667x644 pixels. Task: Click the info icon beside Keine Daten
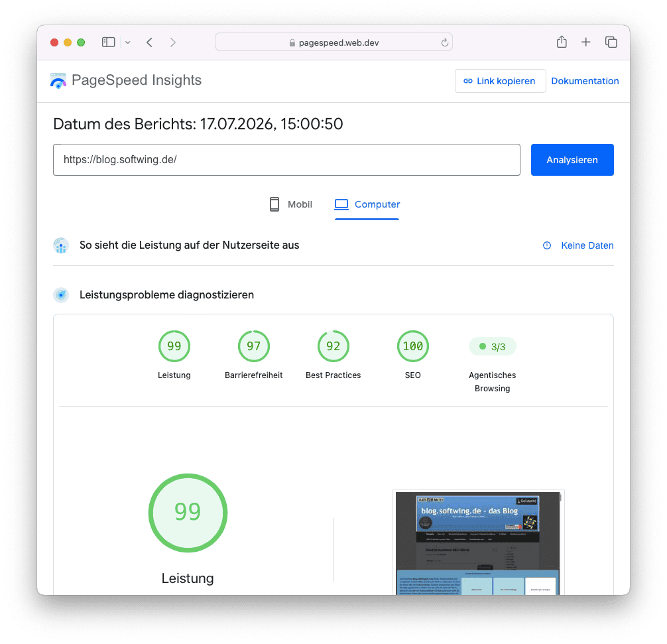[547, 245]
